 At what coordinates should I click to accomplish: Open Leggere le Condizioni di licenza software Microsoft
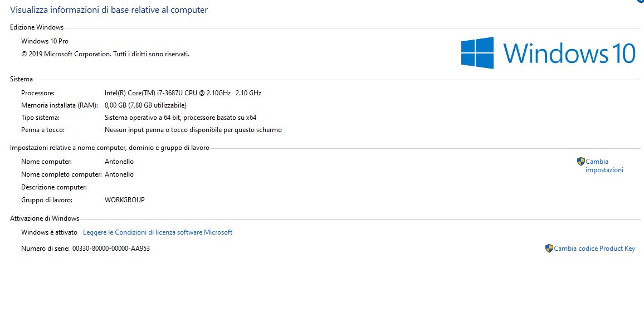158,232
